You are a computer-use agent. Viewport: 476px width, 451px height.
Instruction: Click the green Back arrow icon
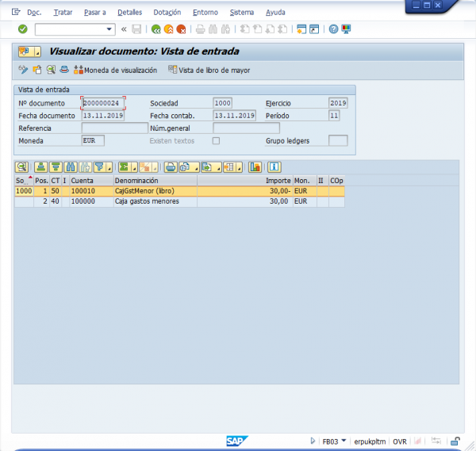(156, 29)
